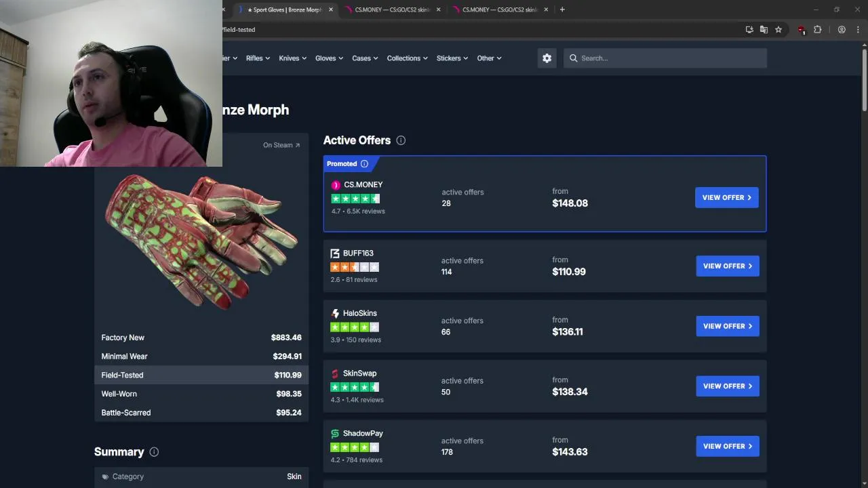868x488 pixels.
Task: Select Field-Tested wear row
Action: pyautogui.click(x=201, y=375)
